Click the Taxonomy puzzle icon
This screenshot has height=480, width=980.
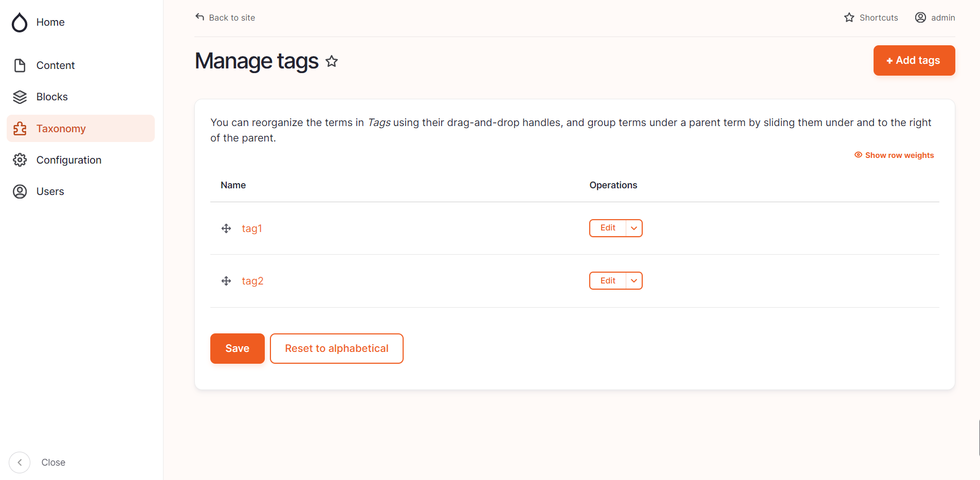tap(20, 129)
